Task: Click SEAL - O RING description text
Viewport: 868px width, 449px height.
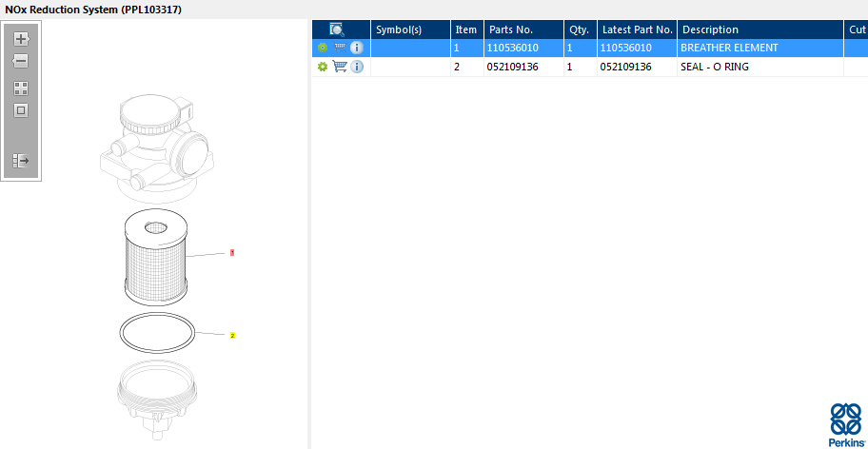Action: coord(714,67)
